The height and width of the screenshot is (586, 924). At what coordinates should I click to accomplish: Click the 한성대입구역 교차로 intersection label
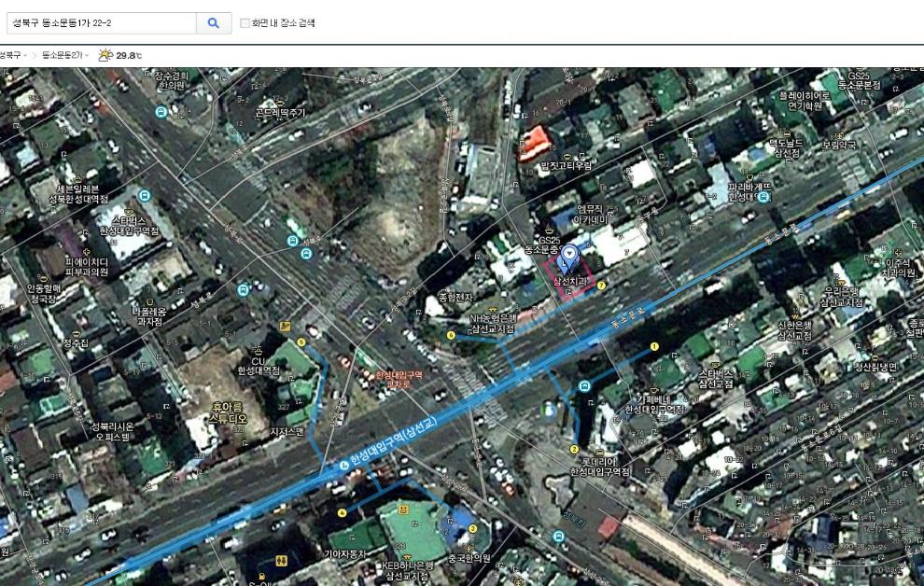tap(399, 379)
